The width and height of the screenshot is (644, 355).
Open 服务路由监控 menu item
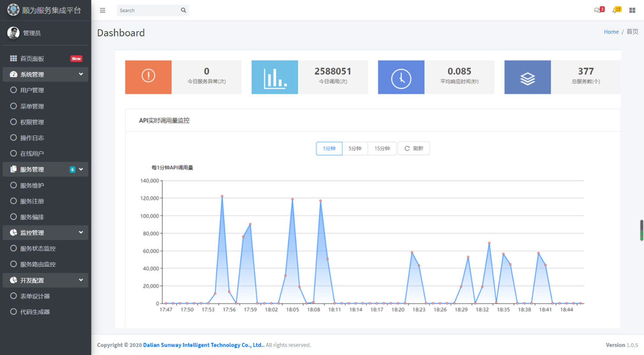coord(45,264)
